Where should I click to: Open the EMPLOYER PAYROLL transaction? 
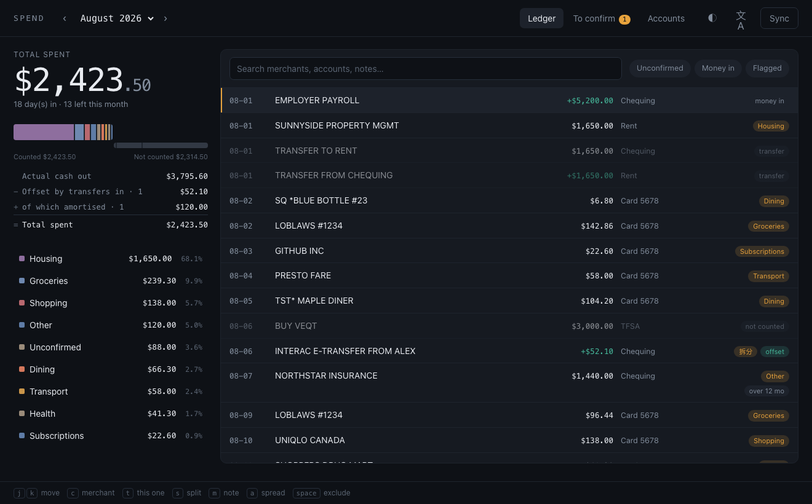pos(509,100)
